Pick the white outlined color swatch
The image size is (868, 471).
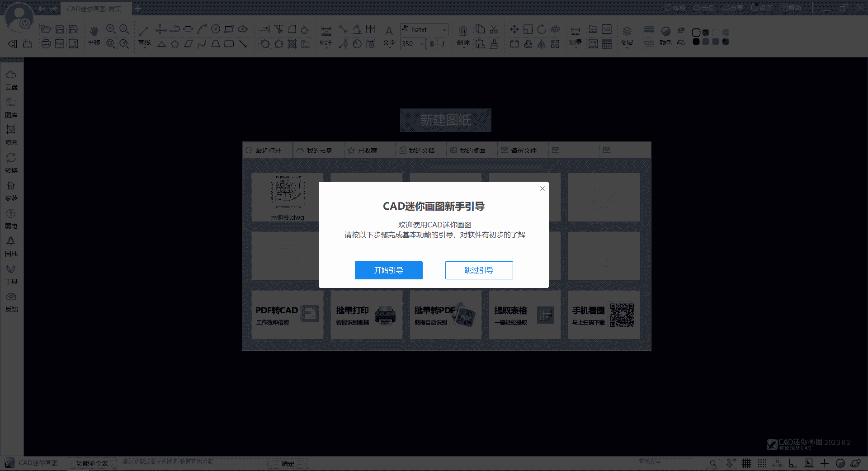point(696,33)
